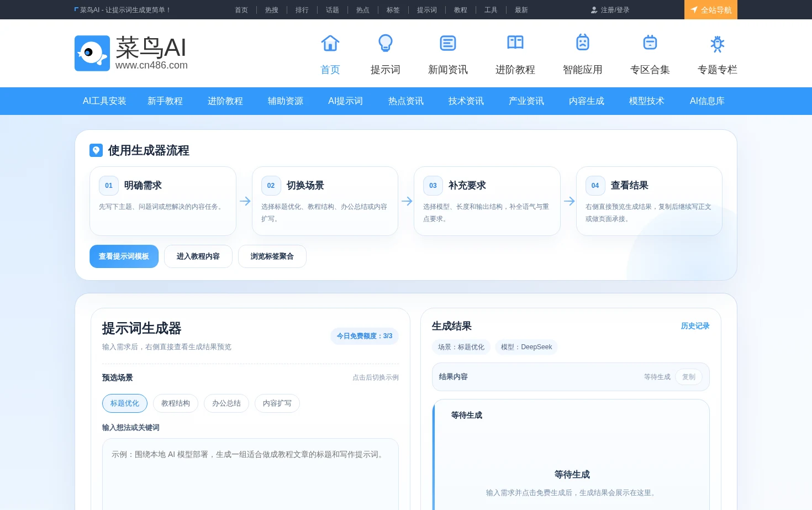Open 话题 in the top bar
Screen dimensions: 812x510
(333, 10)
